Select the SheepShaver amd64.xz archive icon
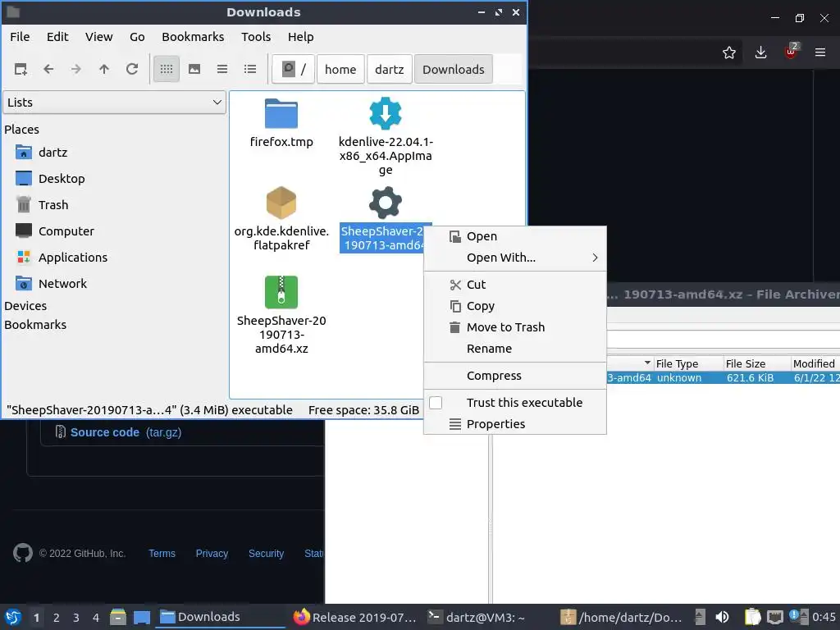This screenshot has width=840, height=630. click(281, 292)
